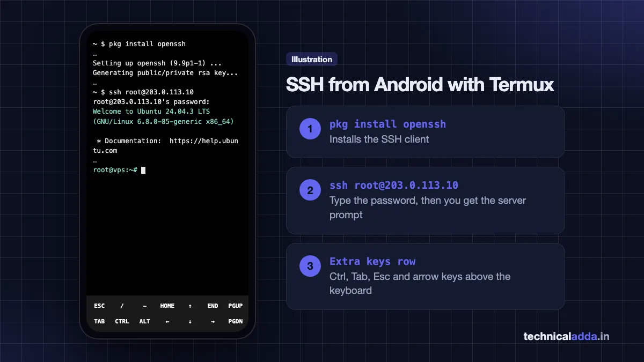
Task: Tap the END extra key
Action: pos(213,306)
